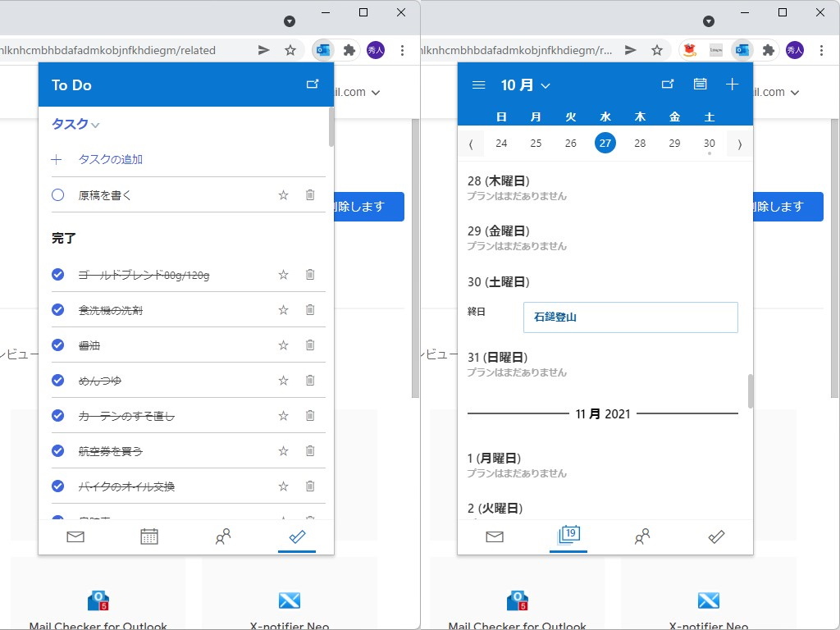The width and height of the screenshot is (840, 630).
Task: Select October 24 in the week strip
Action: click(x=501, y=143)
